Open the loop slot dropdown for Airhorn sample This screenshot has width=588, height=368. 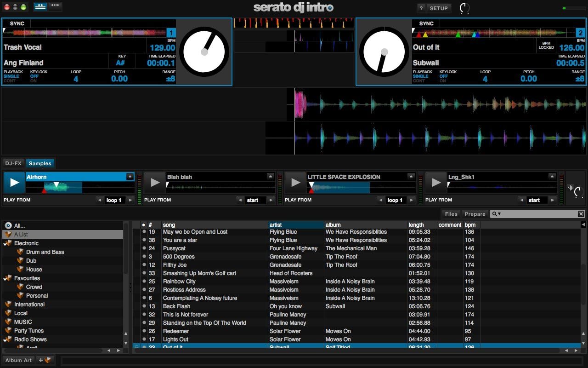[x=114, y=200]
